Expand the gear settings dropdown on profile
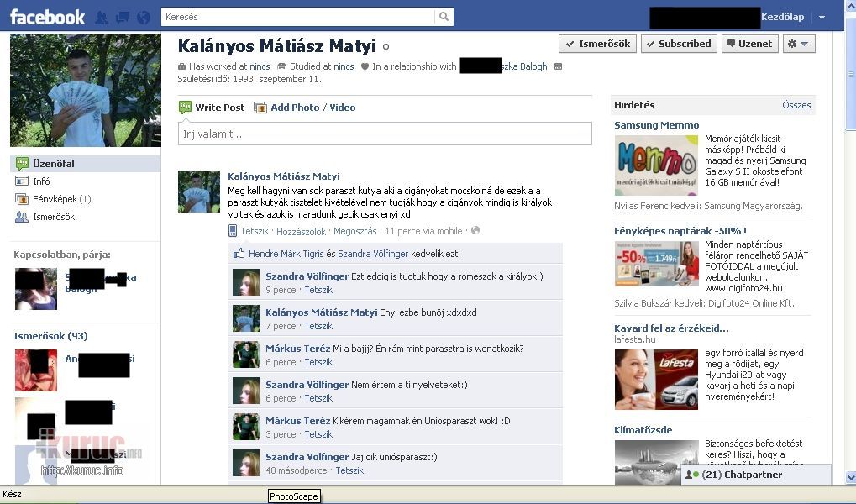856x504 pixels. 798,44
